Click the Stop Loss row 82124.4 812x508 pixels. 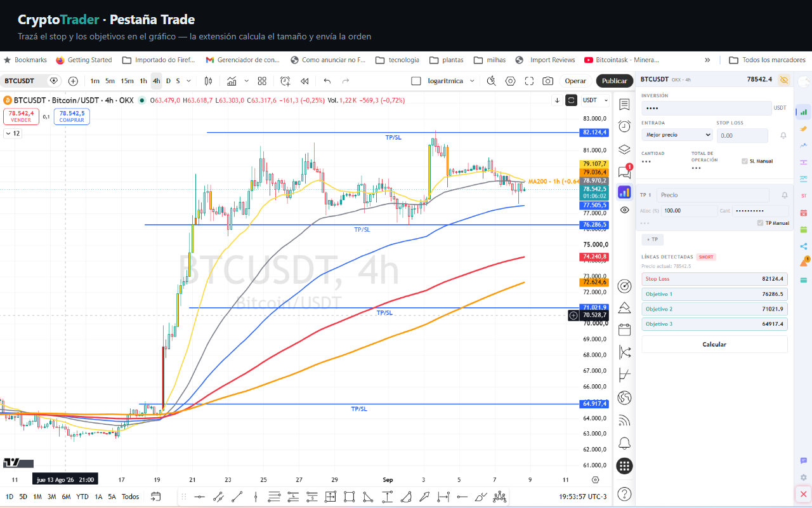(714, 279)
